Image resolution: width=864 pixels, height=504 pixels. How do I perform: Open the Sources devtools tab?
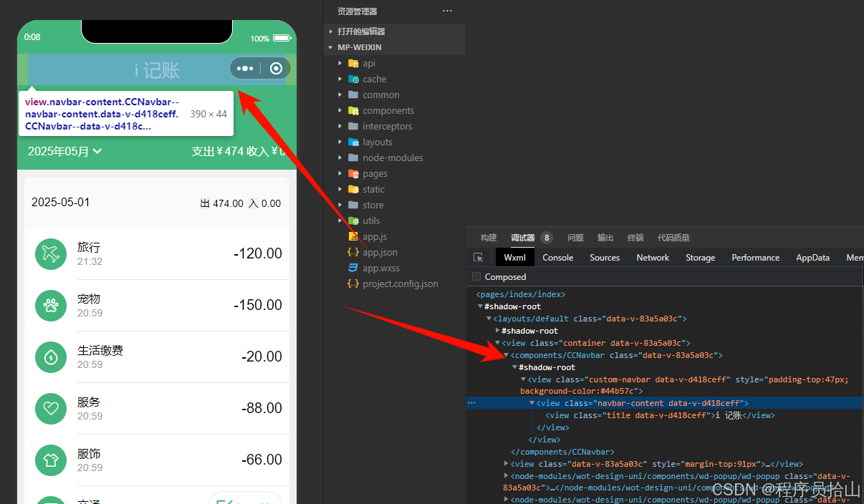point(605,258)
